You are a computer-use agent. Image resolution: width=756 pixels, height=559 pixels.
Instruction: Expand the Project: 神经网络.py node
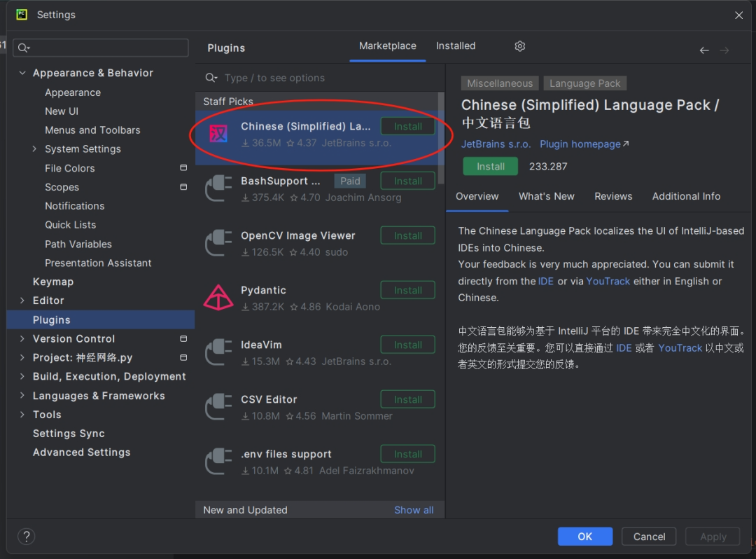tap(22, 357)
